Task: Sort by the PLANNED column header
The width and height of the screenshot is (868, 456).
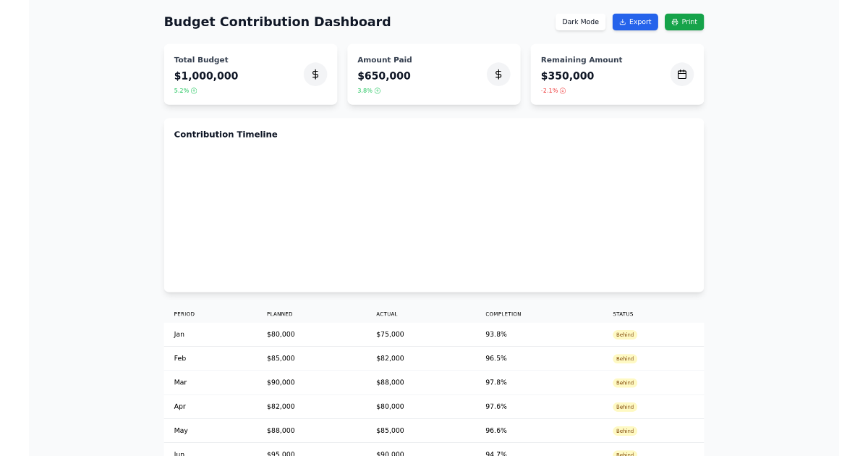Action: tap(280, 313)
